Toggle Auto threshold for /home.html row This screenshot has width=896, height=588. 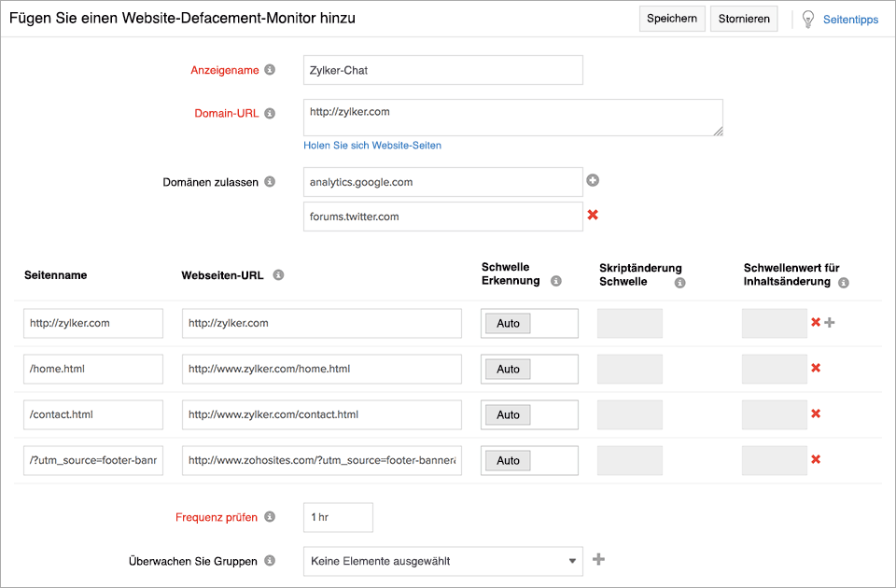[508, 370]
